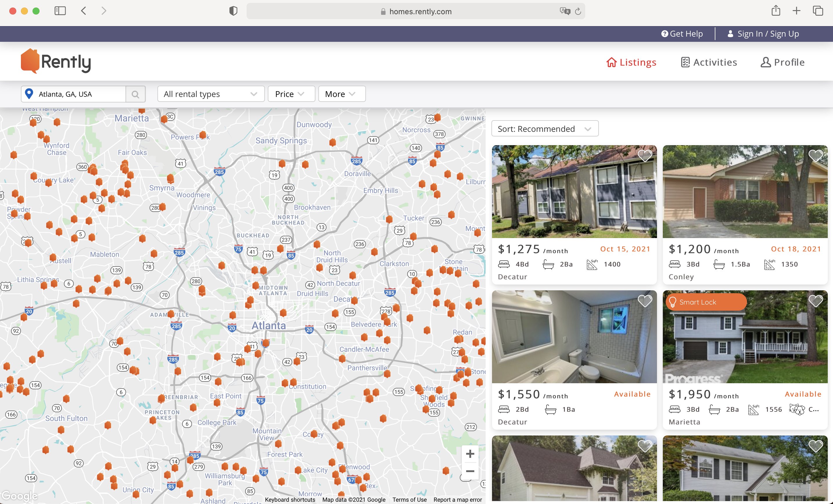
Task: Switch to the Activities tab
Action: (x=709, y=62)
